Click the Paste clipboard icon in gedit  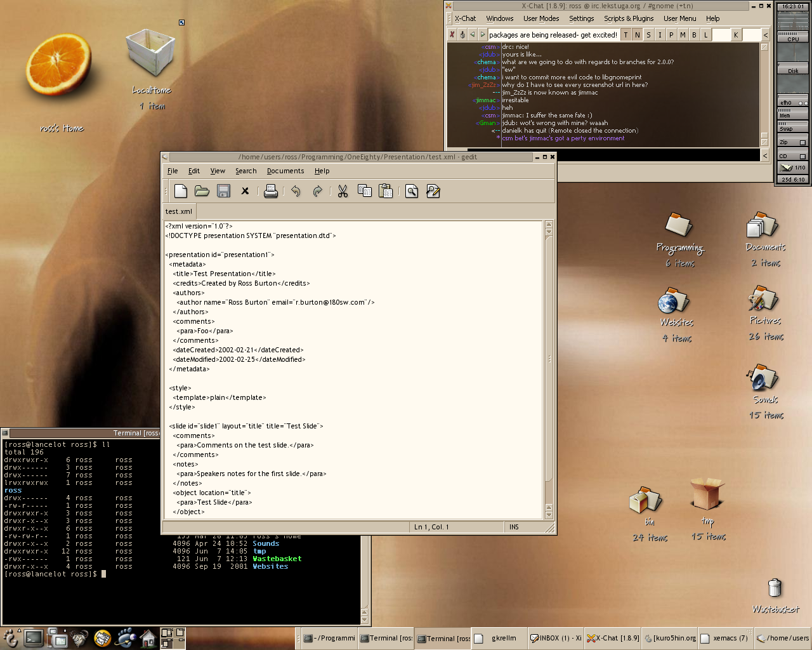(x=386, y=191)
